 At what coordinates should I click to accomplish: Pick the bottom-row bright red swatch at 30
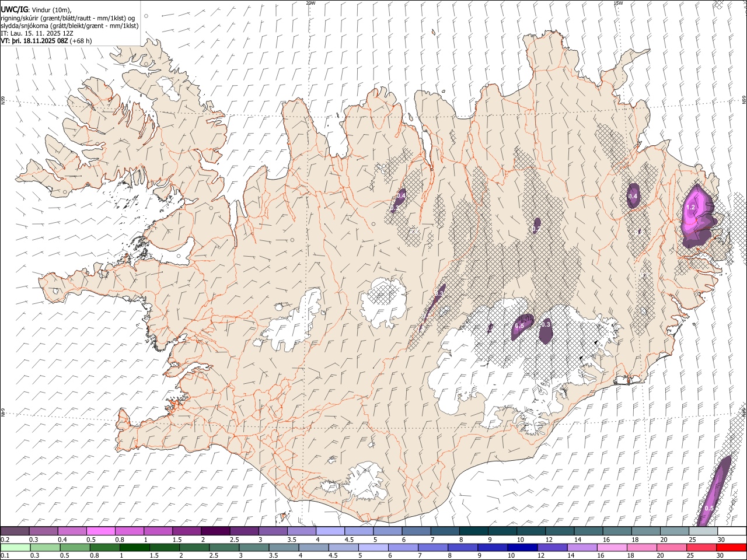(731, 547)
